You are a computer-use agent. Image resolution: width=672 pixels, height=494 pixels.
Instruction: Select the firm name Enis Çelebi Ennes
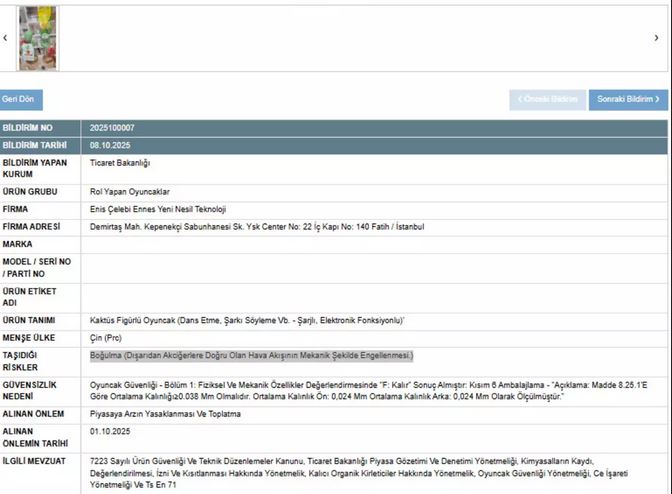pyautogui.click(x=158, y=209)
